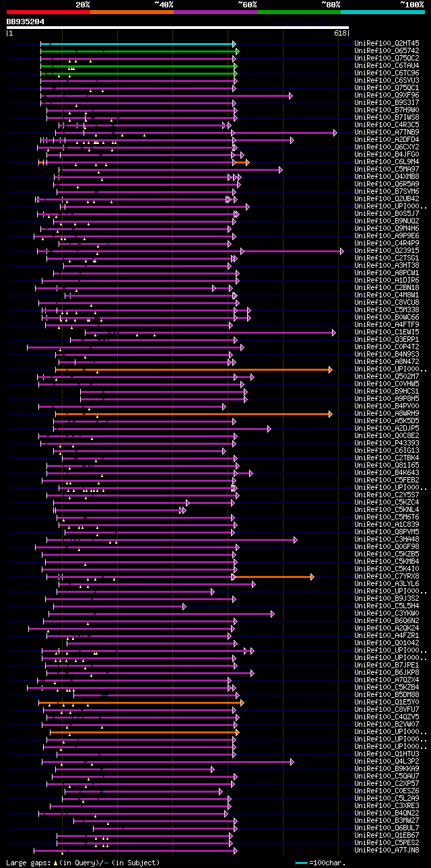Image resolution: width=431 pixels, height=868 pixels.
Task: Select the UniRef100_Q81I65 label
Action: [387, 466]
